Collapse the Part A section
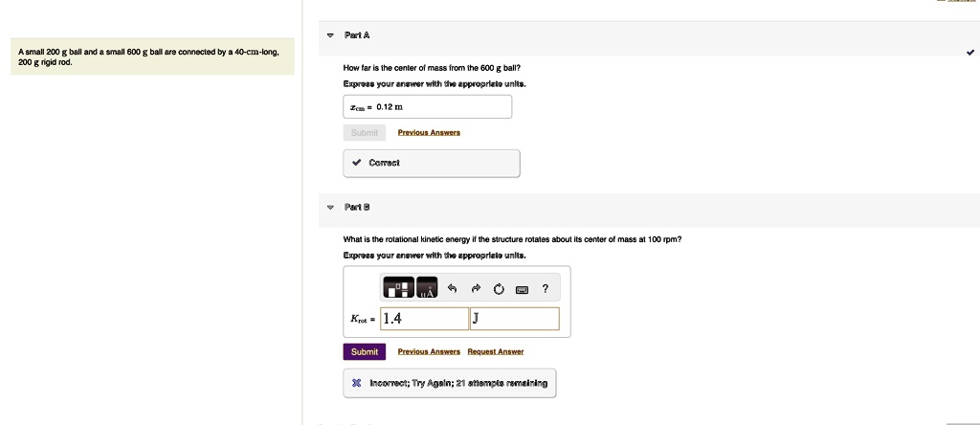Screen dimensions: 980x425 [330, 35]
